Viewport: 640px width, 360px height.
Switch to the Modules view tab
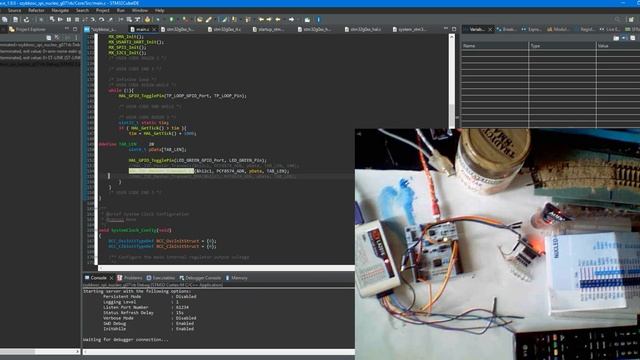pyautogui.click(x=558, y=29)
